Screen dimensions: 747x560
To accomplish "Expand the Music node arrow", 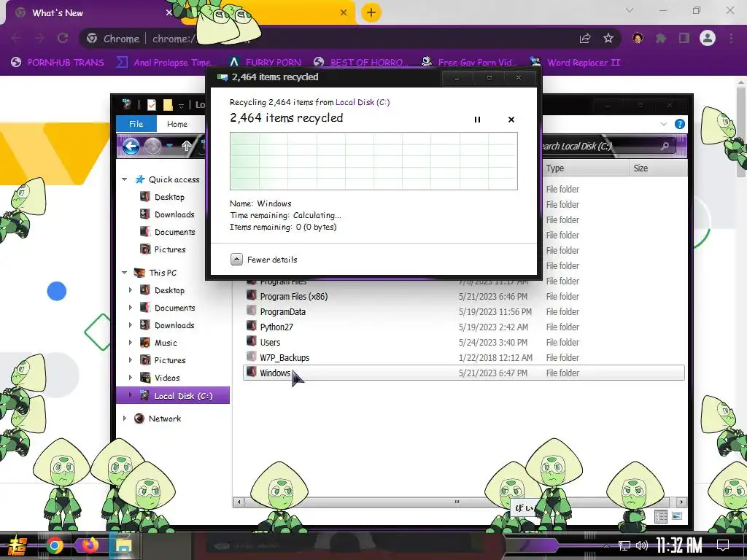I will coord(131,343).
